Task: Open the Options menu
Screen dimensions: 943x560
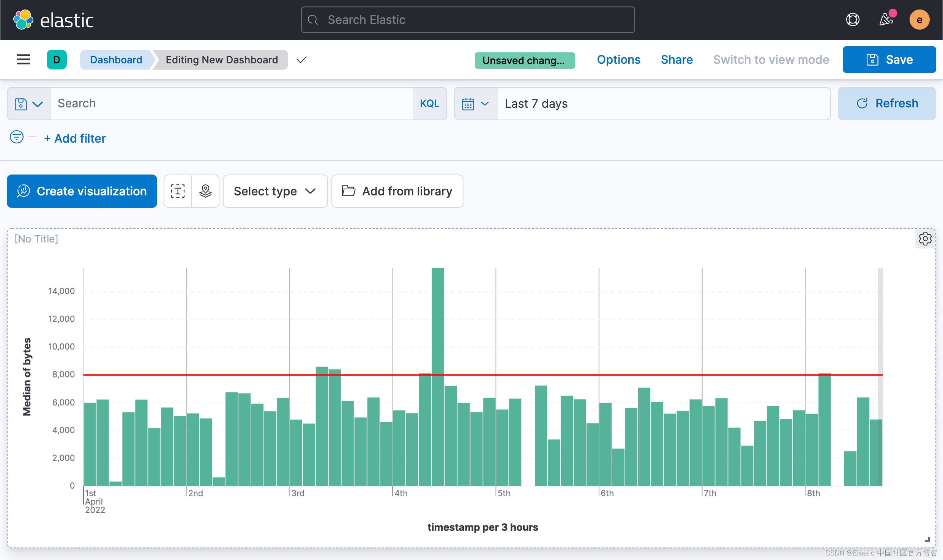Action: click(x=618, y=60)
